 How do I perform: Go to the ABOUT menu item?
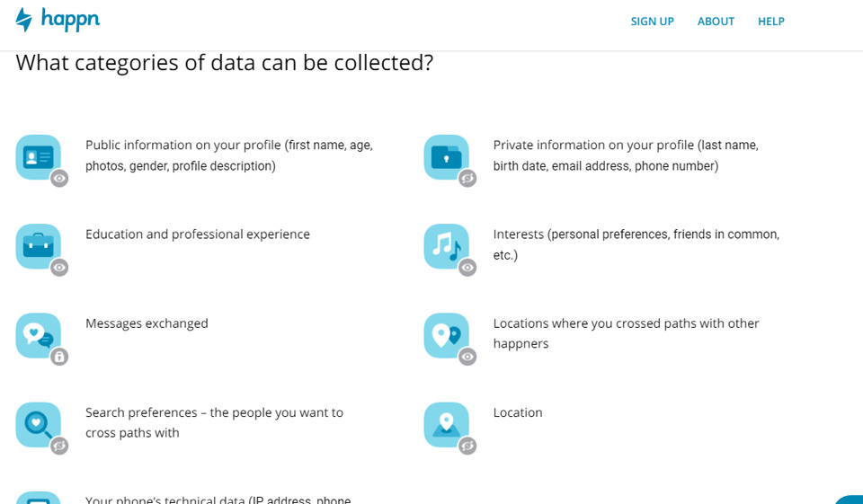coord(716,22)
